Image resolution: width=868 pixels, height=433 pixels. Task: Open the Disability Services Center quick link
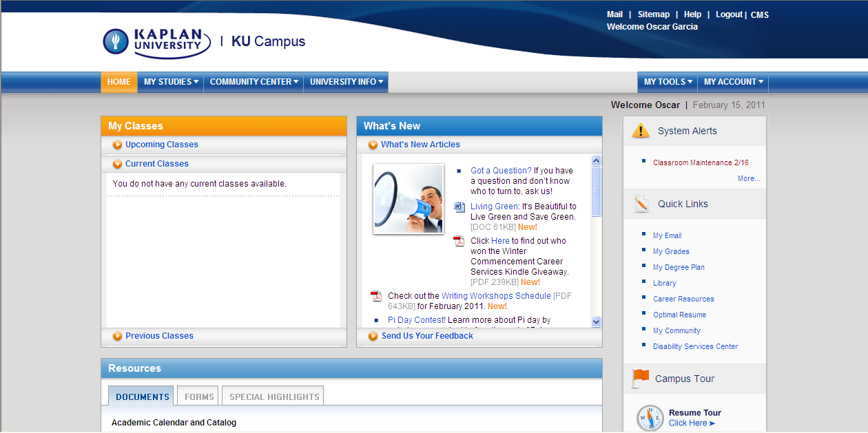click(x=695, y=347)
